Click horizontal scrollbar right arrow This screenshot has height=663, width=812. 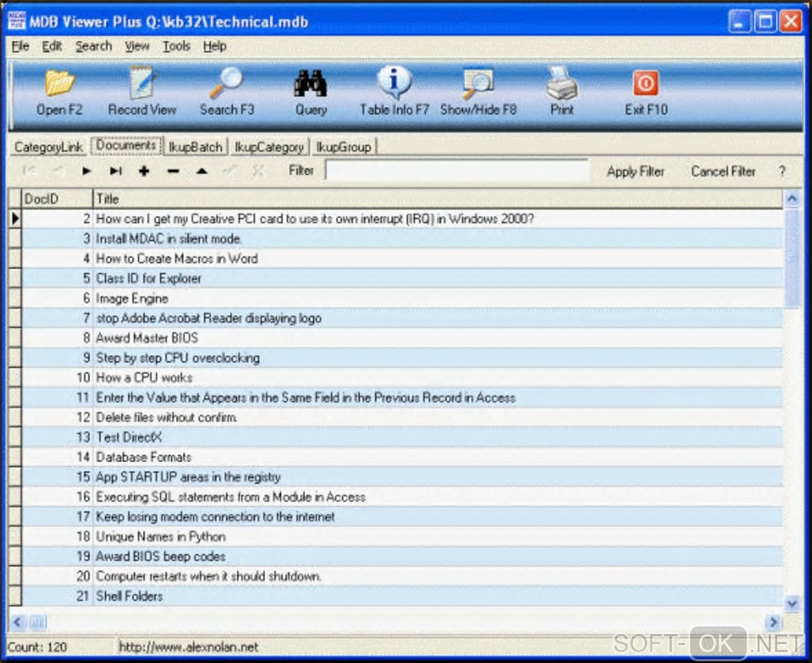[773, 622]
